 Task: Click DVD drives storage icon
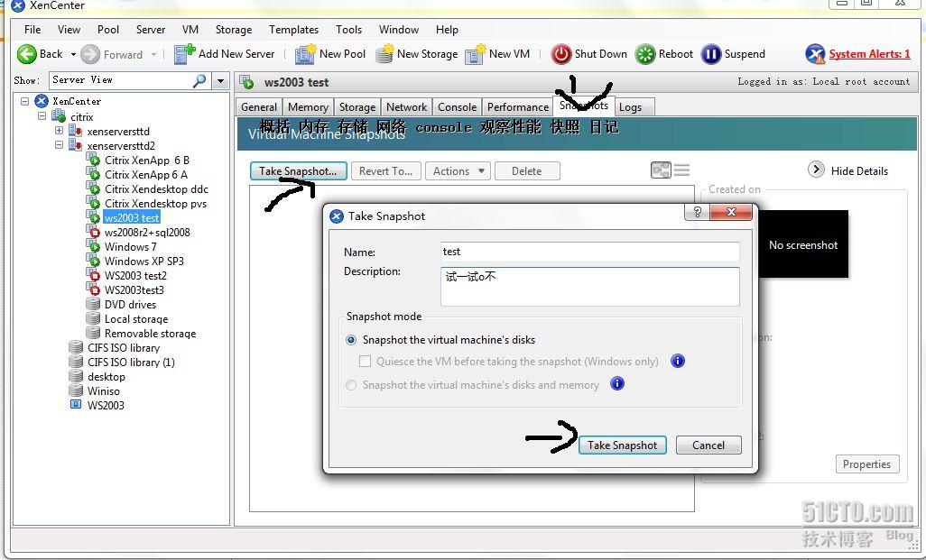tap(93, 304)
